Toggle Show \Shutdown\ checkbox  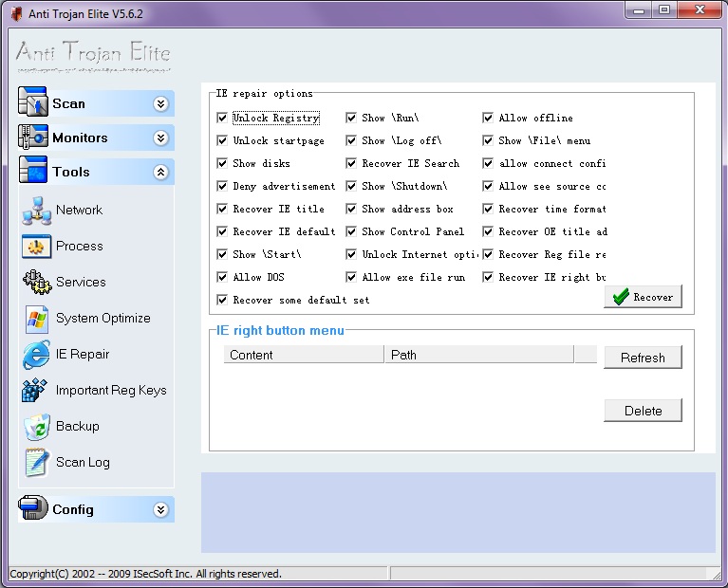click(x=351, y=186)
